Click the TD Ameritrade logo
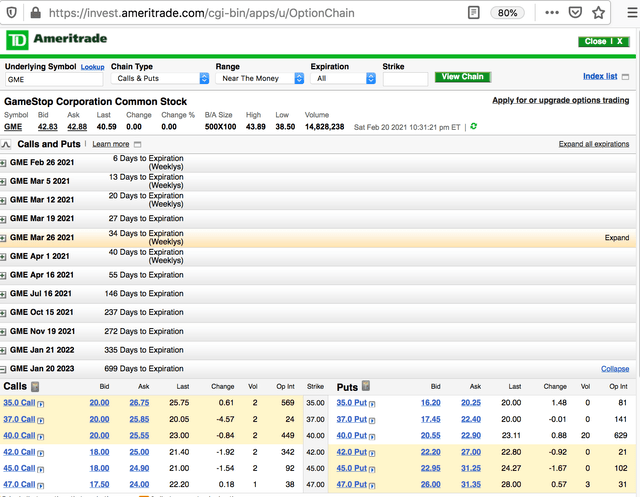The width and height of the screenshot is (640, 497). [57, 40]
